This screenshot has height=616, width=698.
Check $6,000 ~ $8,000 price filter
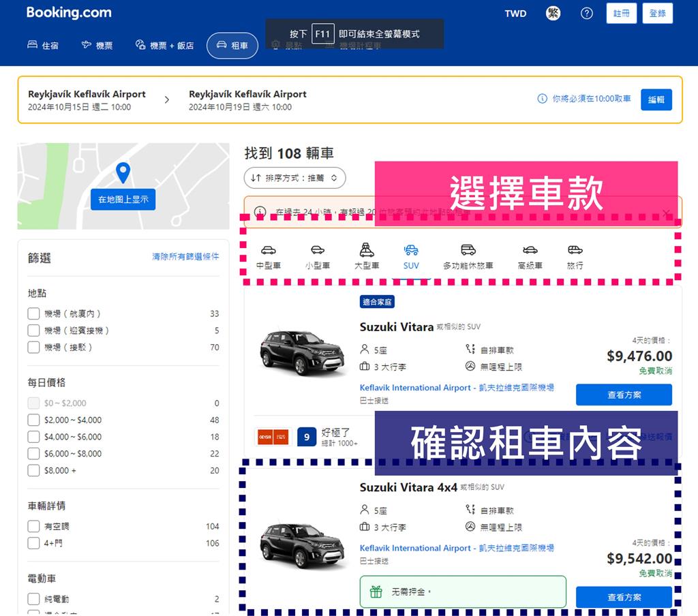[34, 454]
